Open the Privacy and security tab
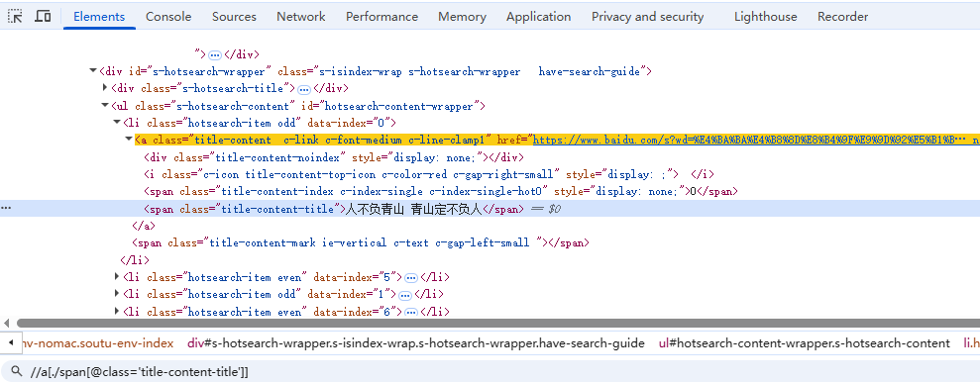This screenshot has height=383, width=980. tap(647, 17)
